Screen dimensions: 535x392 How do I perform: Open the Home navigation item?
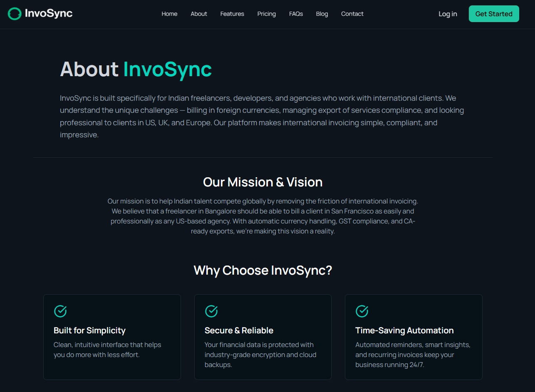pyautogui.click(x=169, y=14)
